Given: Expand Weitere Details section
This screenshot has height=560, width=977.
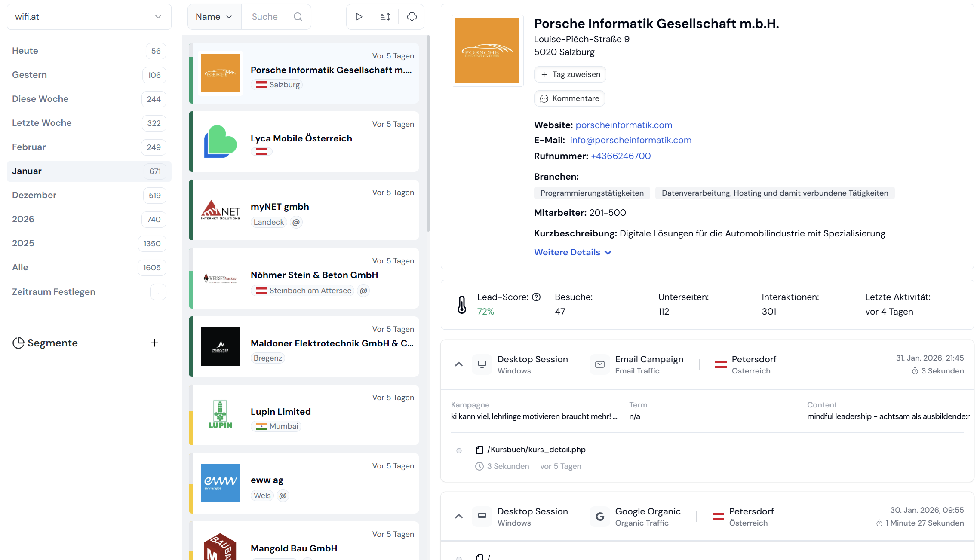Looking at the screenshot, I should 572,252.
